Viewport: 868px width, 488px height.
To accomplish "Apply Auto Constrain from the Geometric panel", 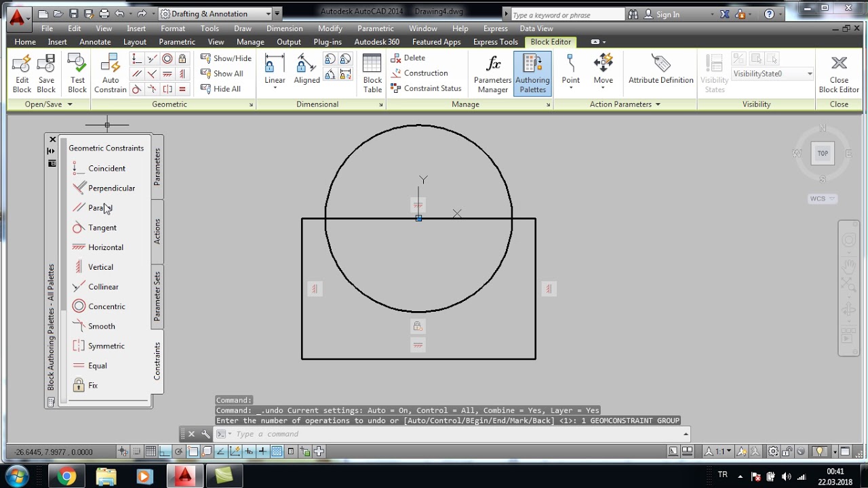I will [111, 74].
